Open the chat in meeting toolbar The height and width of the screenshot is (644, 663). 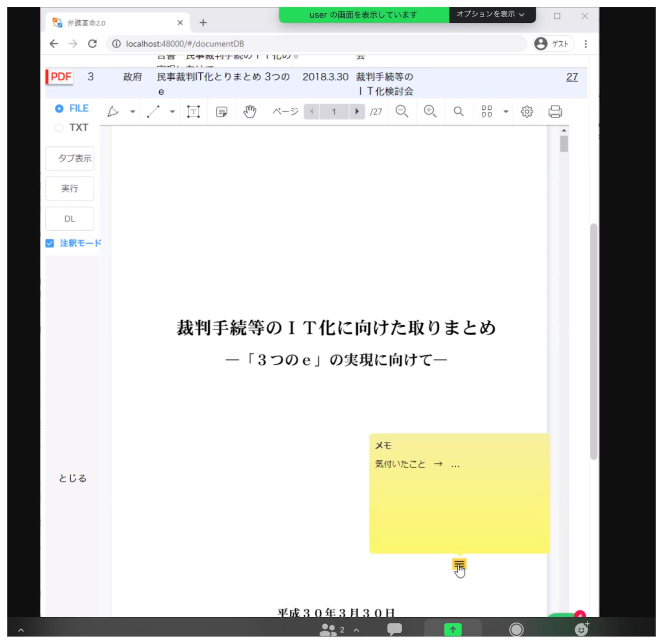[x=394, y=629]
